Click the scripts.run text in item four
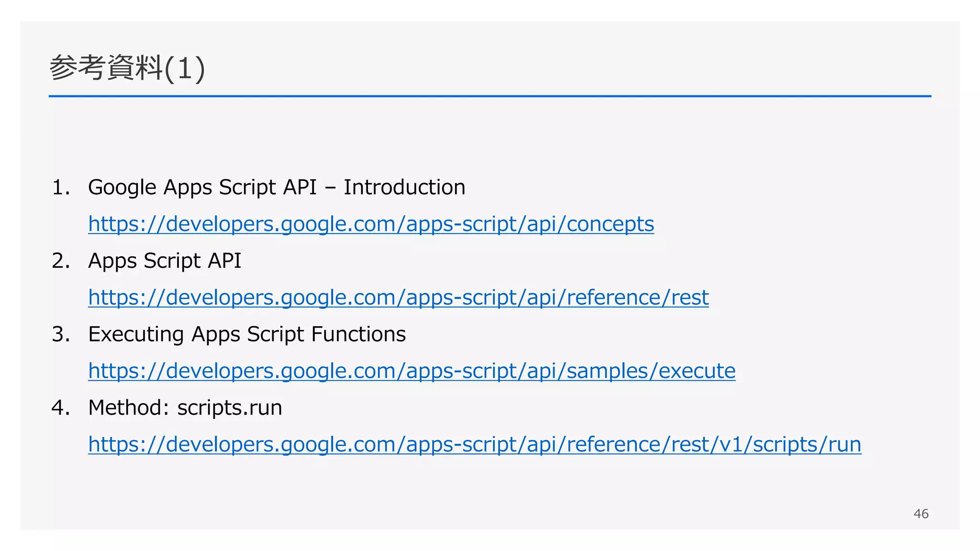Image resolution: width=980 pixels, height=551 pixels. coord(229,408)
